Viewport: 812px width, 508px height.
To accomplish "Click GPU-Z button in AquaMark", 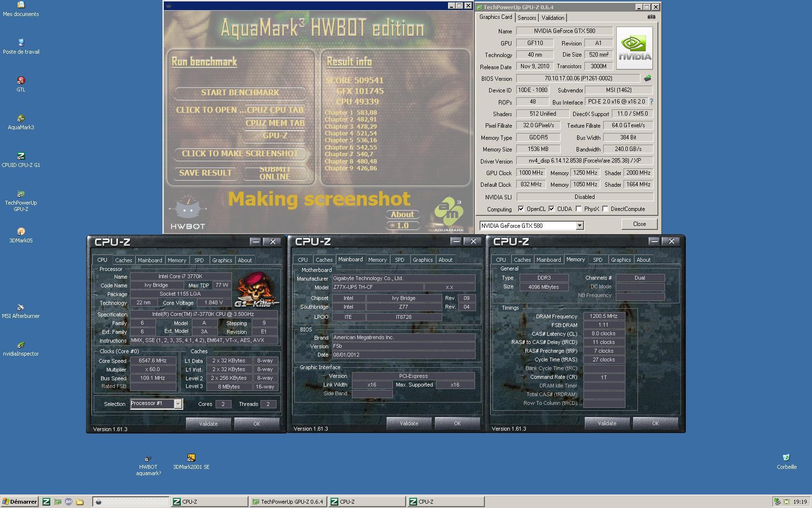I will [275, 135].
